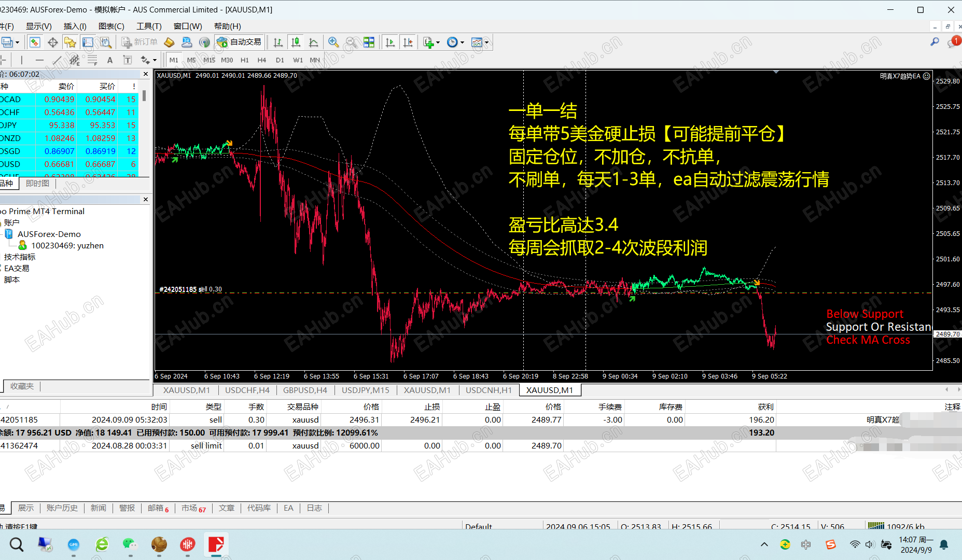This screenshot has width=962, height=560.
Task: Switch chart to line chart icon
Action: 314,43
